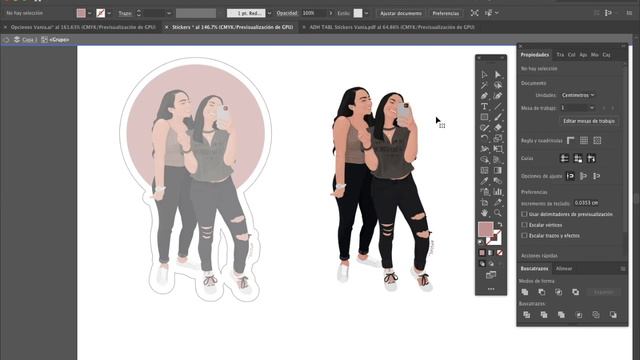Image resolution: width=640 pixels, height=360 pixels.
Task: Select the Scale tool
Action: click(498, 138)
